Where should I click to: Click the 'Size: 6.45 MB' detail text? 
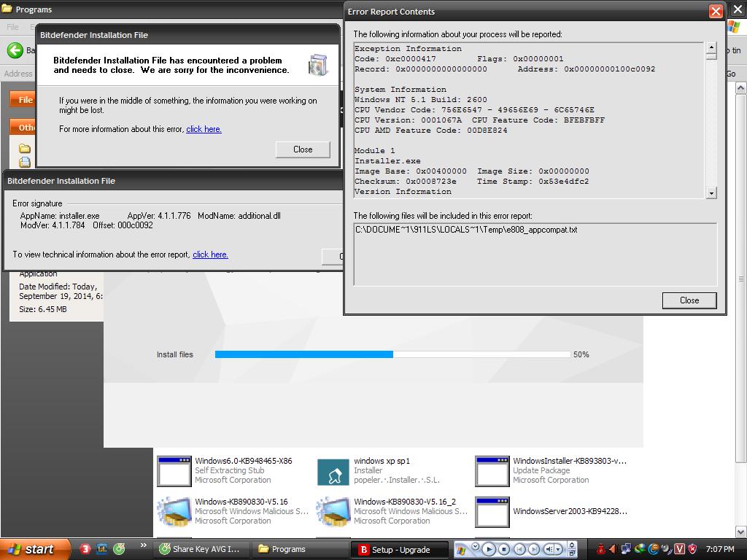pyautogui.click(x=43, y=309)
